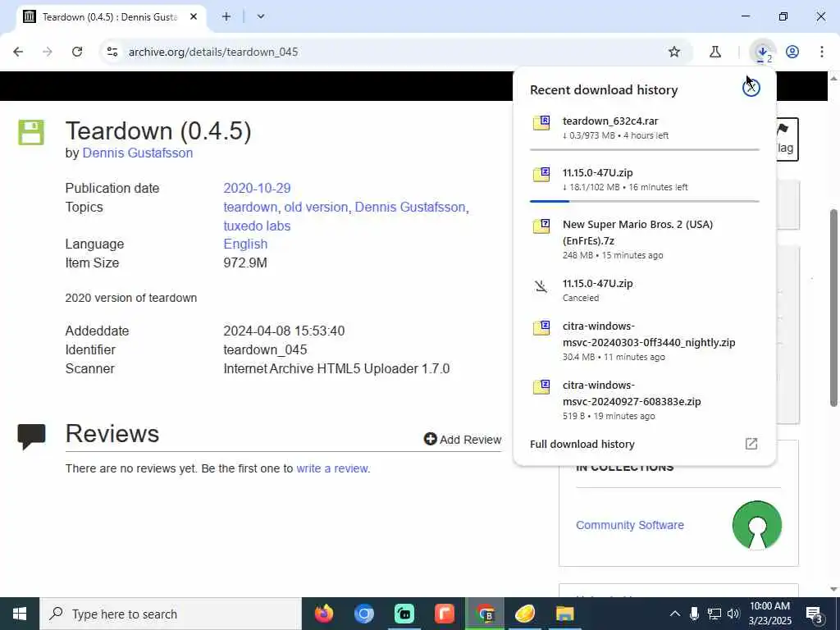Open File Explorer from the taskbar
840x630 pixels.
(564, 614)
